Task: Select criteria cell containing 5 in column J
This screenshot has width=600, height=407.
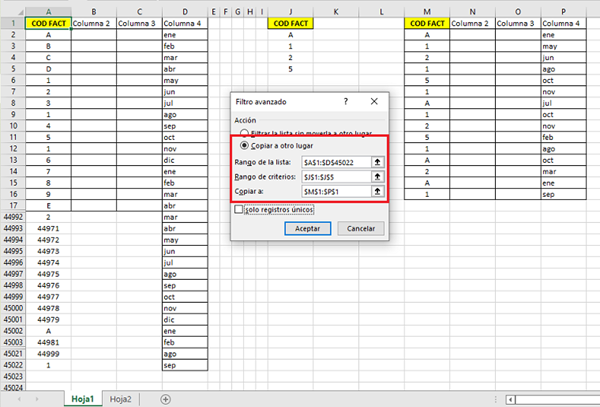Action: [290, 69]
